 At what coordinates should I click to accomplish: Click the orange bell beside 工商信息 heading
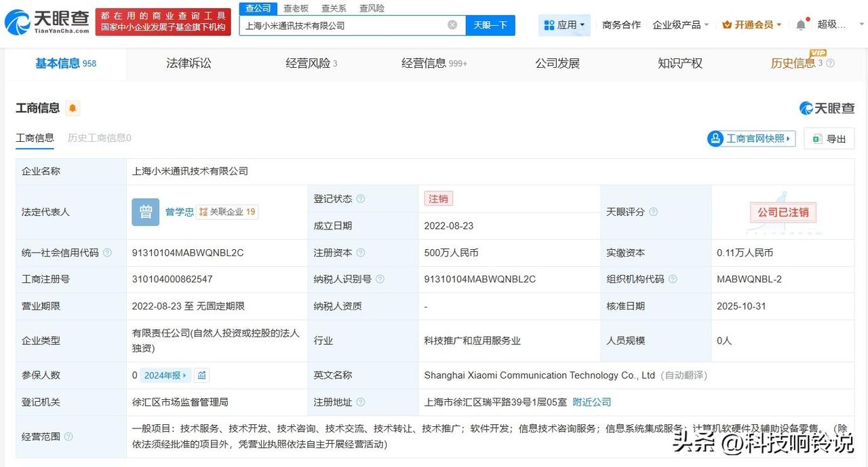pos(72,108)
